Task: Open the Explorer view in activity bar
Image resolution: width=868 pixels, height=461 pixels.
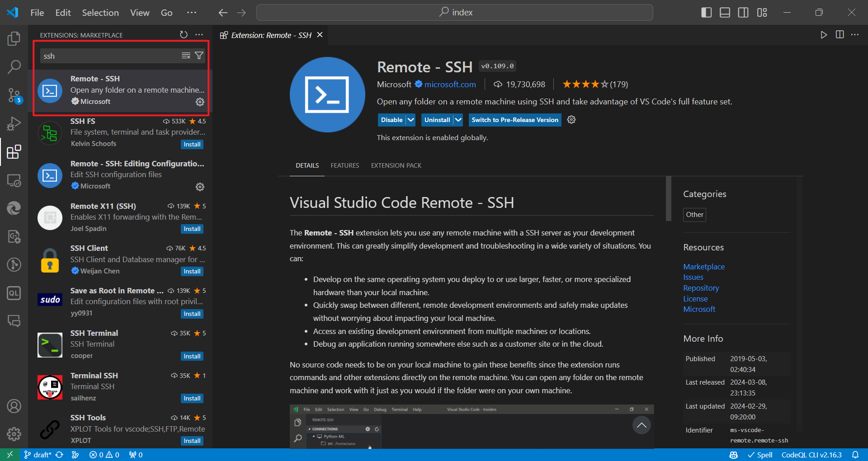Action: 14,38
